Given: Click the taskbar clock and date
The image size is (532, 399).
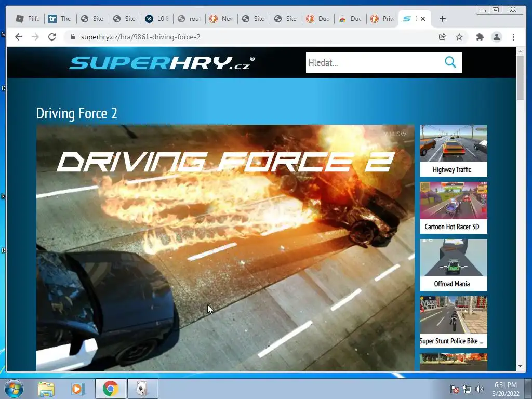Looking at the screenshot, I should pos(506,389).
